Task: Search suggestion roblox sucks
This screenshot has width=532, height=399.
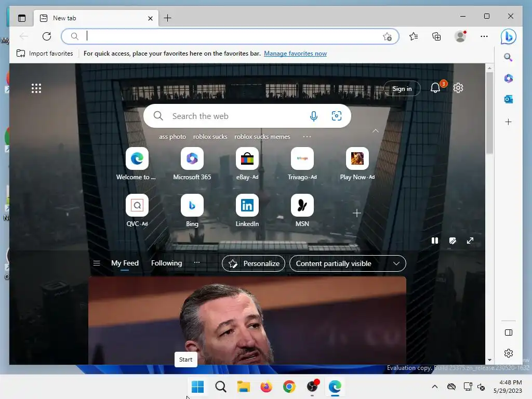Action: 210,137
